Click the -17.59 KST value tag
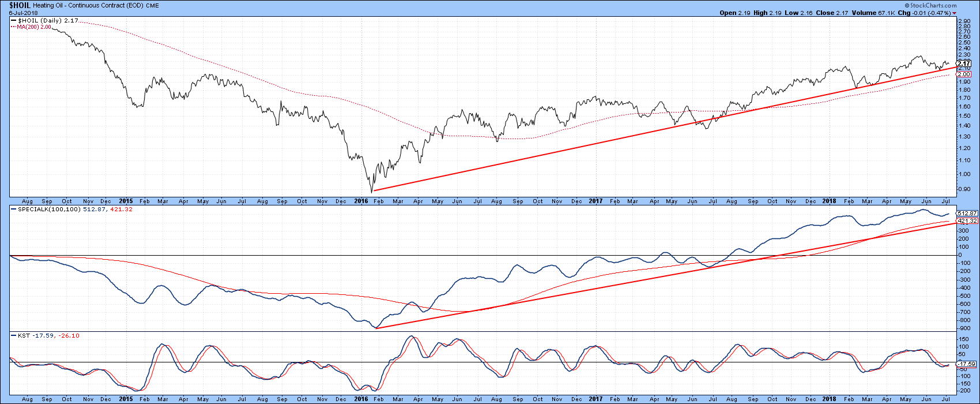This screenshot has width=980, height=404. pos(966,364)
